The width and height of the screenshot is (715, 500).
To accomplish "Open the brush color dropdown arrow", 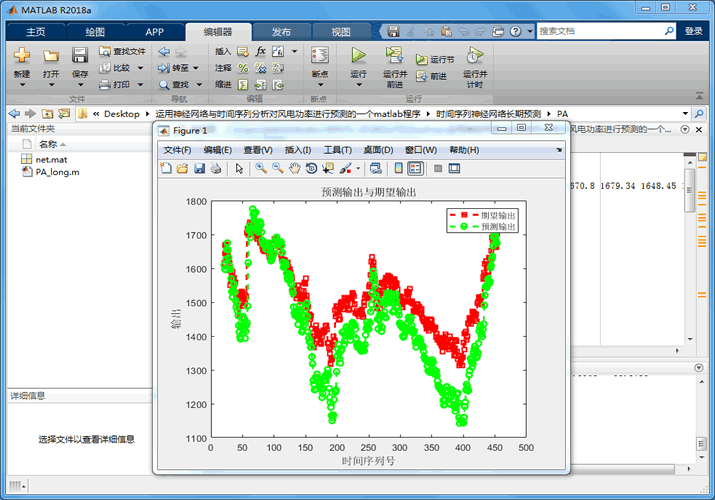I will [358, 169].
